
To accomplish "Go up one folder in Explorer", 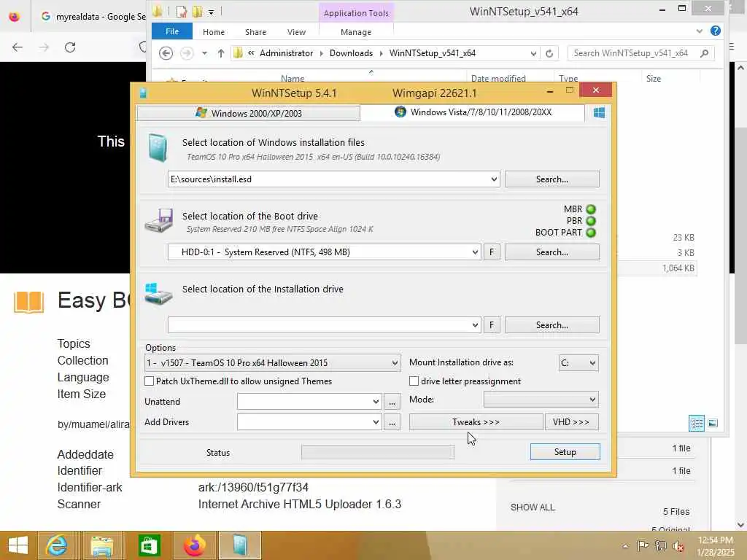I will [220, 53].
